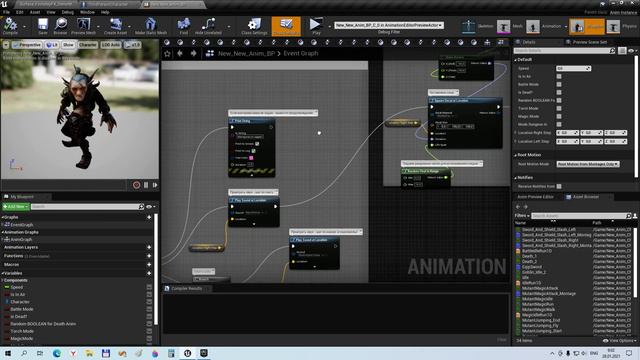The width and height of the screenshot is (640, 360).
Task: Open the Window menu
Action: coord(87,12)
